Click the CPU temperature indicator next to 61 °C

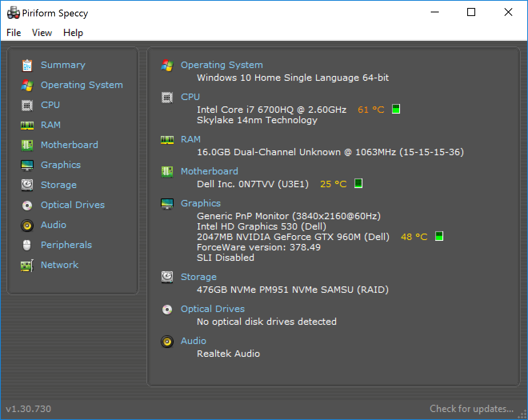click(396, 109)
